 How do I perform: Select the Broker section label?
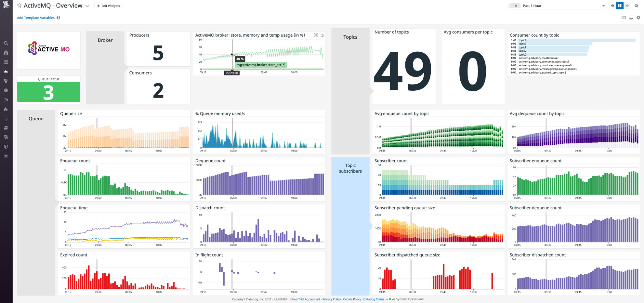(x=105, y=40)
